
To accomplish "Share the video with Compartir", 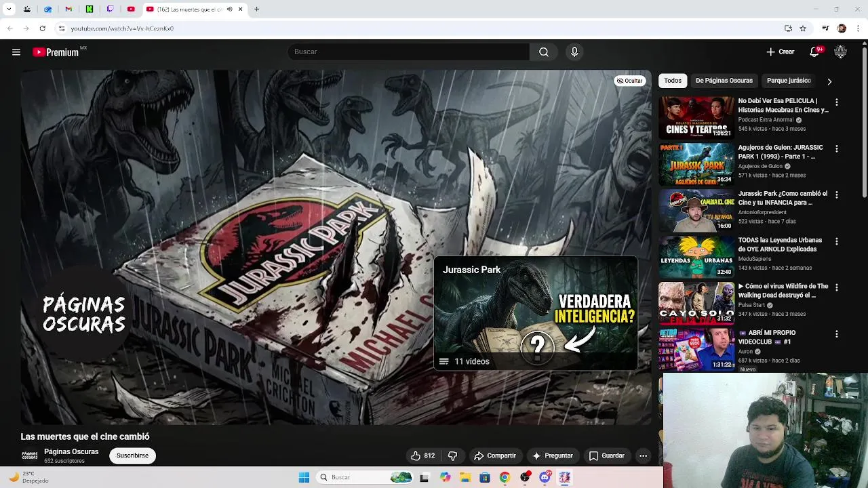I will click(495, 455).
